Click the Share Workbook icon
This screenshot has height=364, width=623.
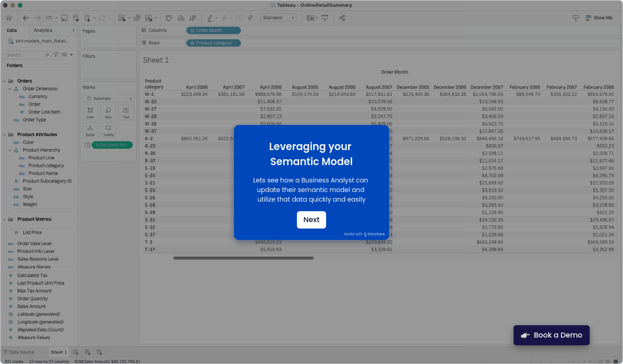tap(343, 17)
